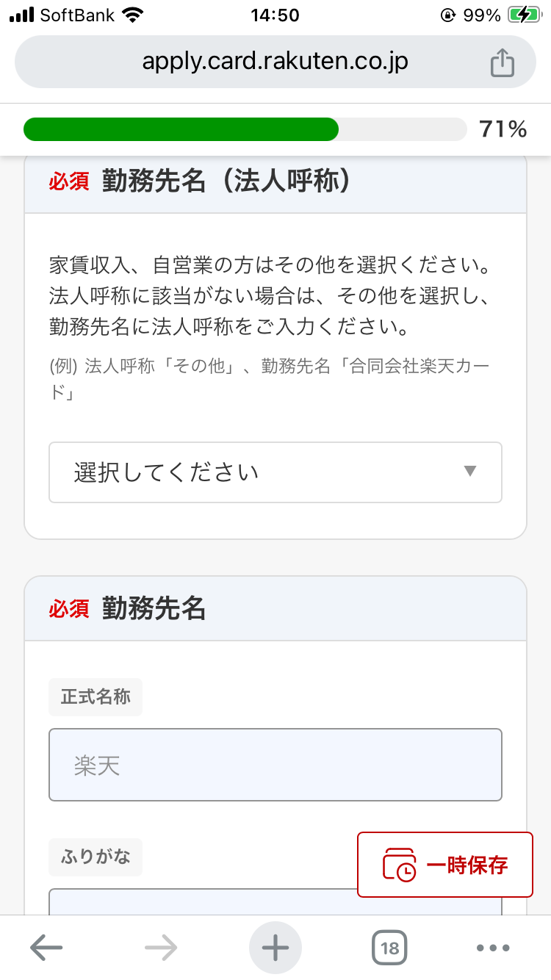The height and width of the screenshot is (980, 551).
Task: Tap the 勤務先名（法人呼称） section heading
Action: pyautogui.click(x=226, y=181)
